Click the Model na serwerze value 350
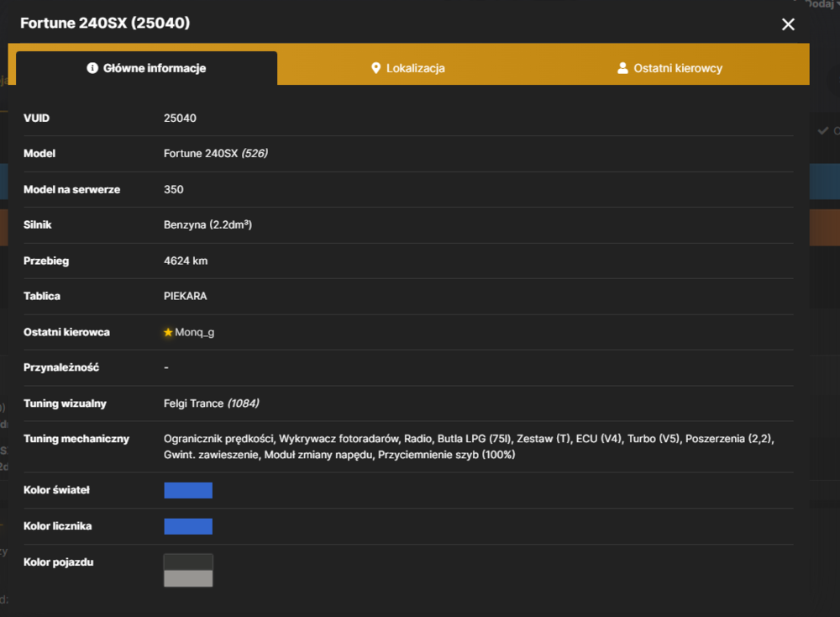 point(174,189)
